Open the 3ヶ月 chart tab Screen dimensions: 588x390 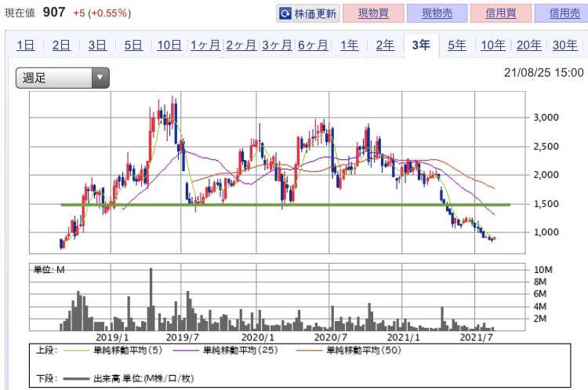pyautogui.click(x=277, y=45)
